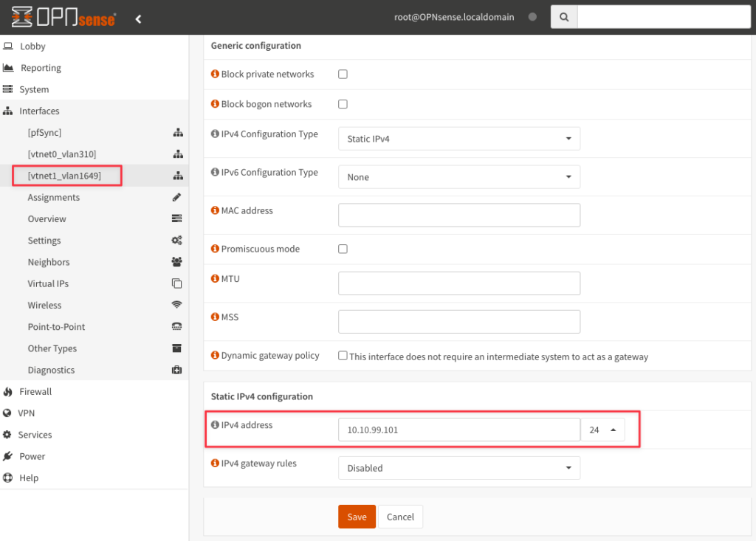756x541 pixels.
Task: Expand the System menu
Action: point(34,90)
